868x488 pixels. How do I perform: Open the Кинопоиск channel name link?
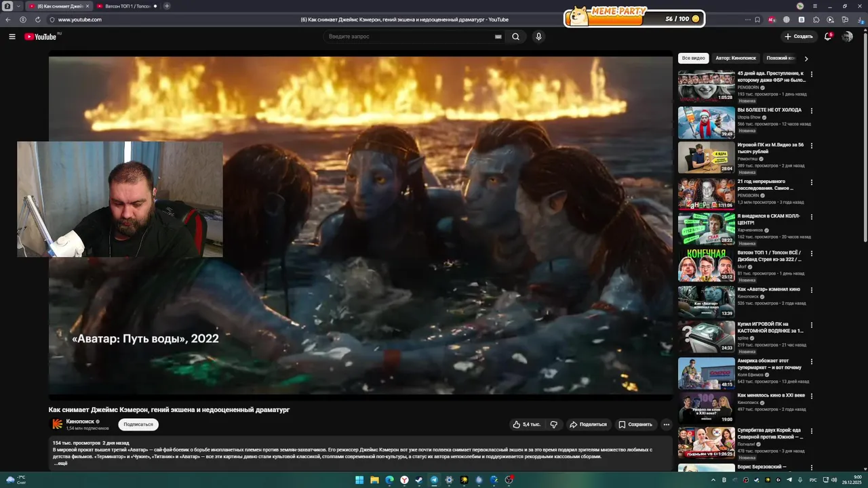click(x=79, y=422)
